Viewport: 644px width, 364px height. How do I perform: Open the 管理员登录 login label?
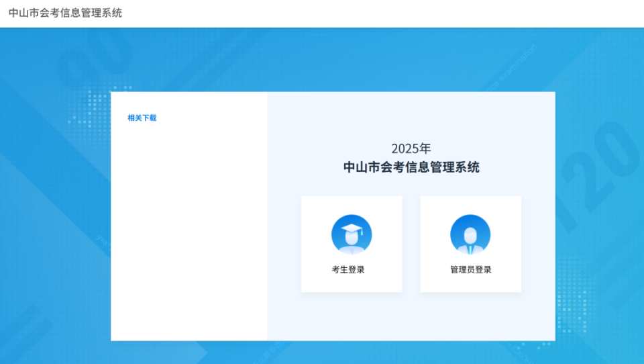click(471, 269)
